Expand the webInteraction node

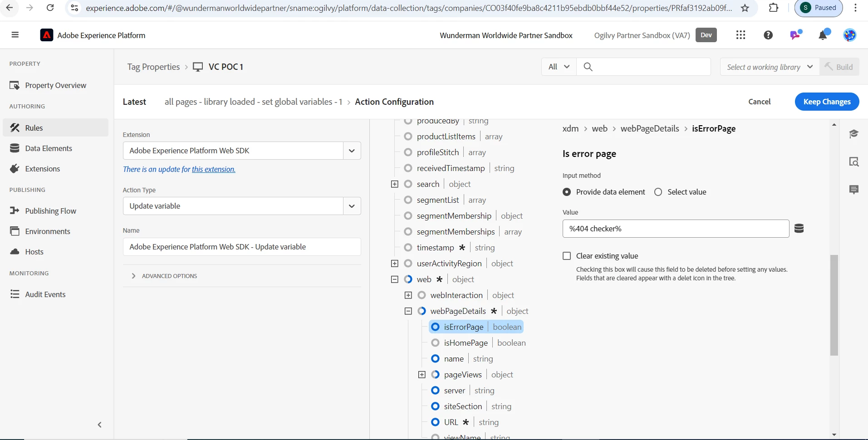tap(408, 295)
